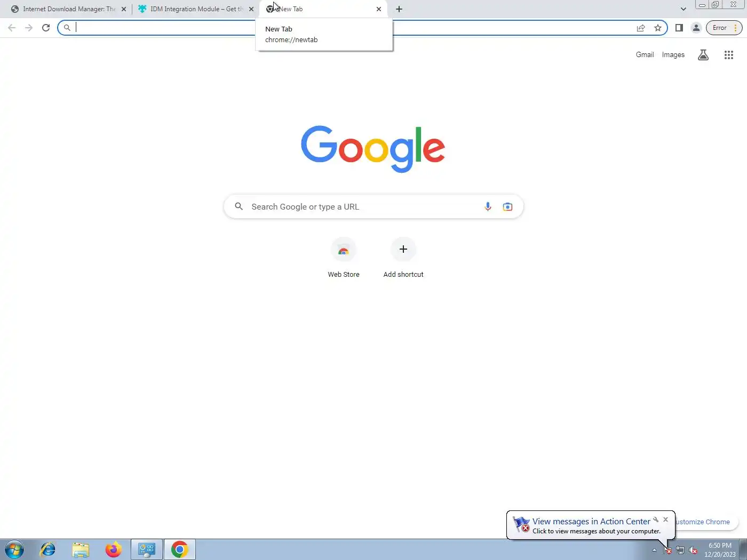Close the IDM Integration Module tab

coord(251,9)
